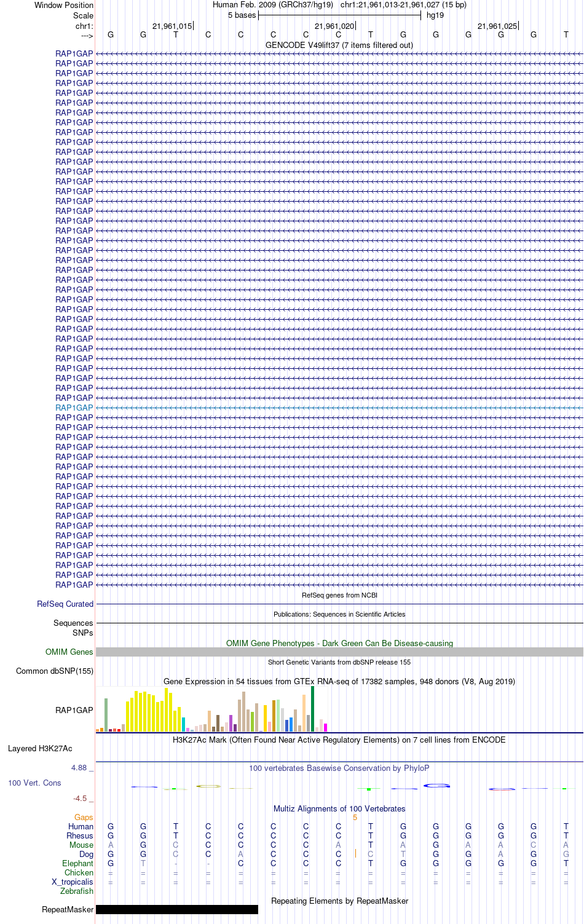This screenshot has height=924, width=584.
Task: Click the Human Feb. 2009 (GRCh37/hg19) text
Action: click(273, 5)
